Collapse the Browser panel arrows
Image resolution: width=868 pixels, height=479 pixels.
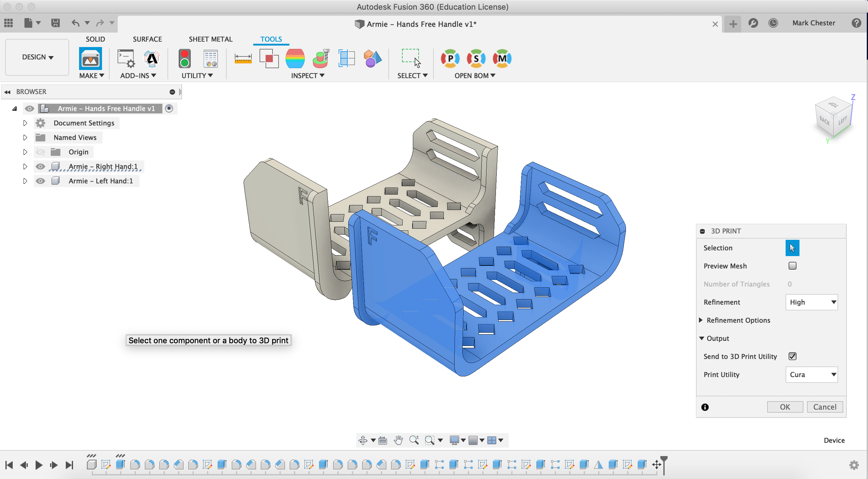pyautogui.click(x=8, y=92)
